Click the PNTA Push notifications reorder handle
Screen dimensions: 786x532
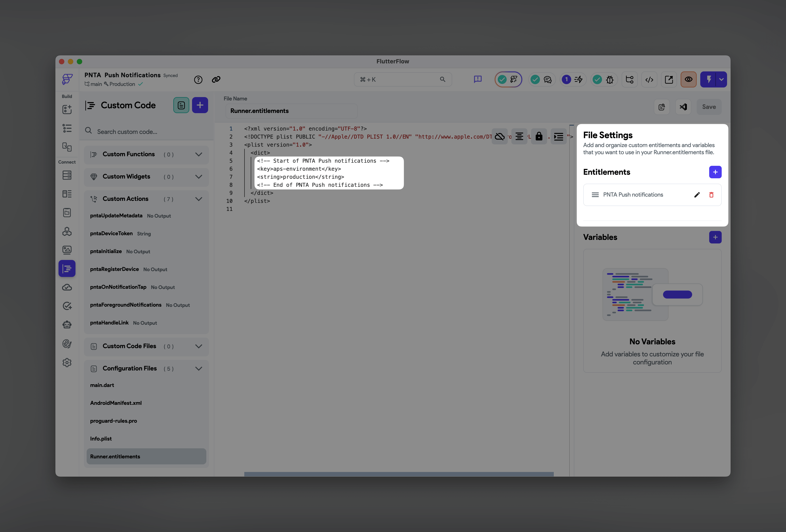coord(595,195)
